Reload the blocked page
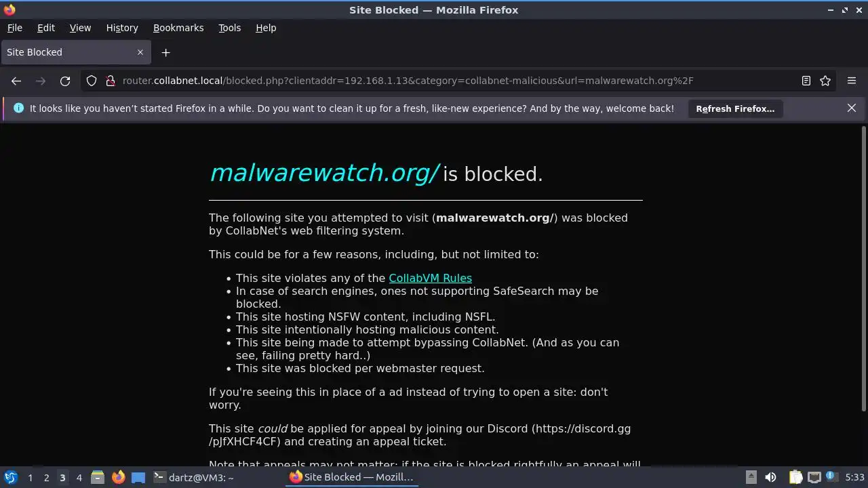 [65, 81]
